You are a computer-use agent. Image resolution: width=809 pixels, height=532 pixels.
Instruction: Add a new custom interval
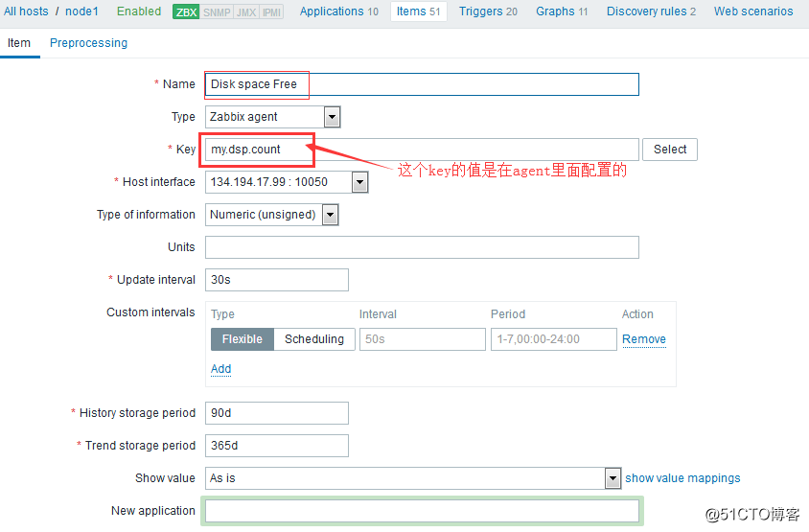click(x=220, y=369)
